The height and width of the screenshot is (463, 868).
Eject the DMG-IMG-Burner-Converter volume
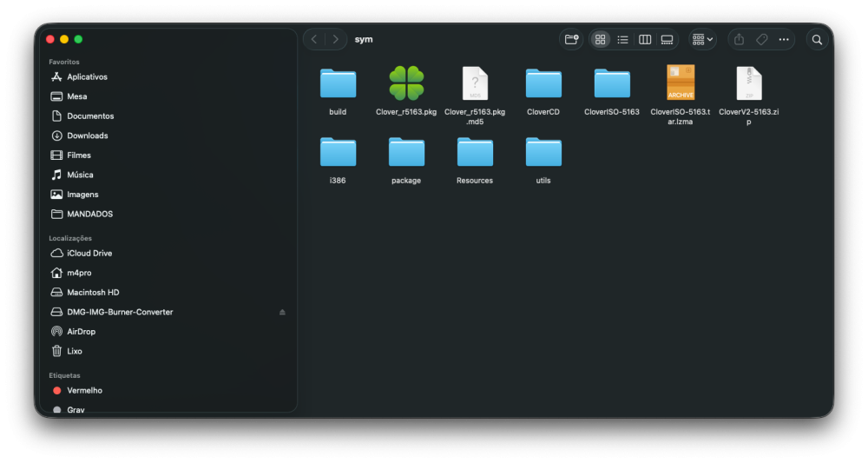click(x=282, y=313)
